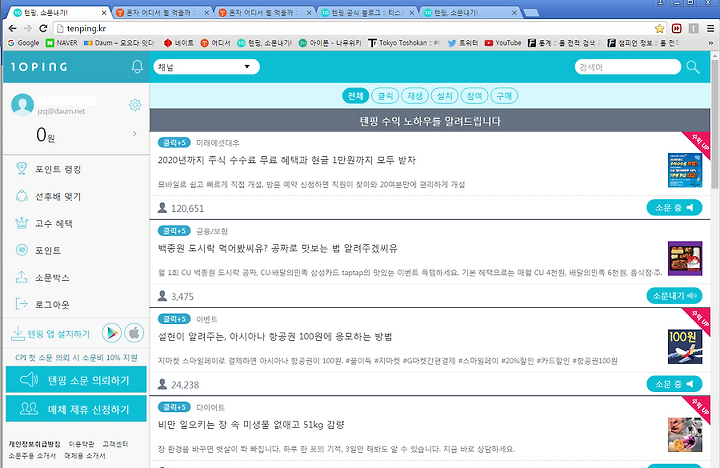This screenshot has width=720, height=468.
Task: Open the 트위터 bookmark
Action: [x=463, y=43]
